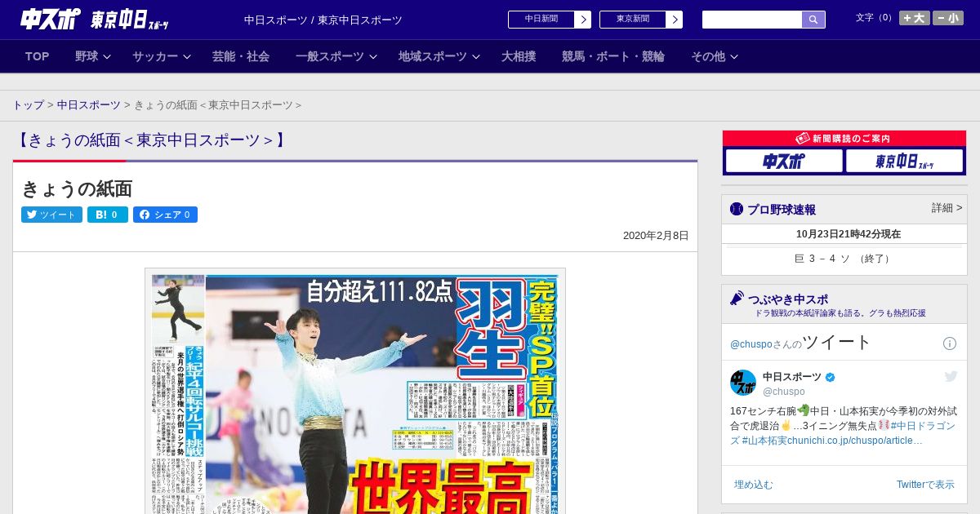Click the Chunichi Sports header logo
Image resolution: width=980 pixels, height=514 pixels.
(51, 19)
